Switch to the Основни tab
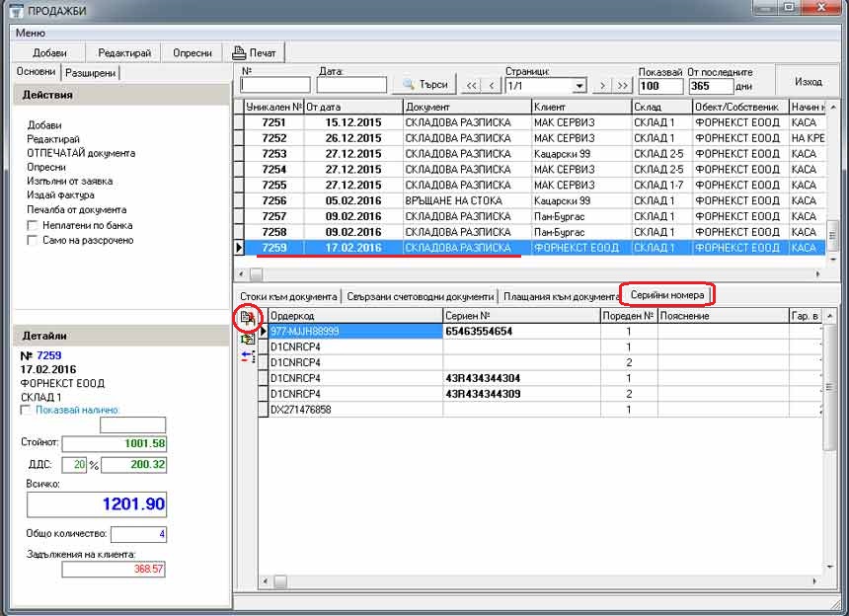Viewport: 849px width, 616px height. (x=36, y=71)
